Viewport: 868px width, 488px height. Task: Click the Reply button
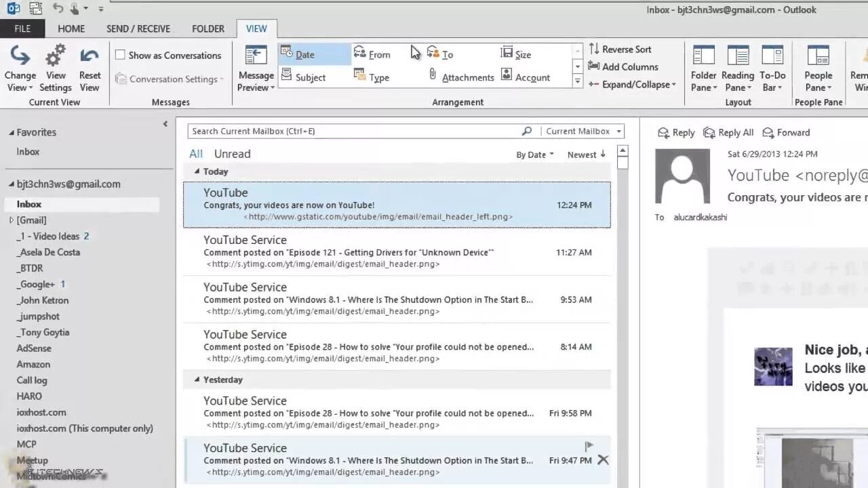pos(675,132)
